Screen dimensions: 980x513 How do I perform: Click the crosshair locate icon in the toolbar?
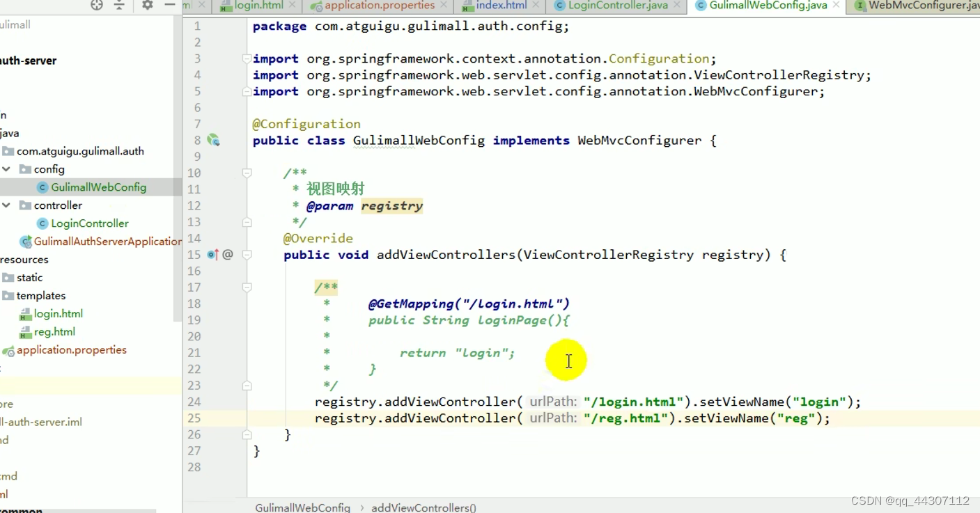pyautogui.click(x=95, y=6)
